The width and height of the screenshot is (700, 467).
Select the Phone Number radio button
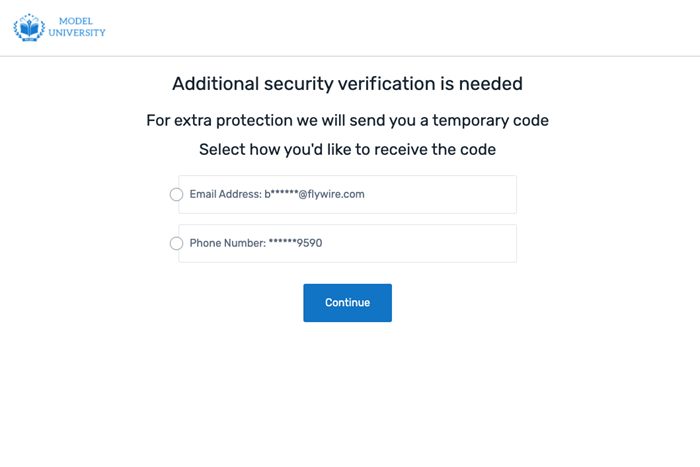tap(177, 243)
